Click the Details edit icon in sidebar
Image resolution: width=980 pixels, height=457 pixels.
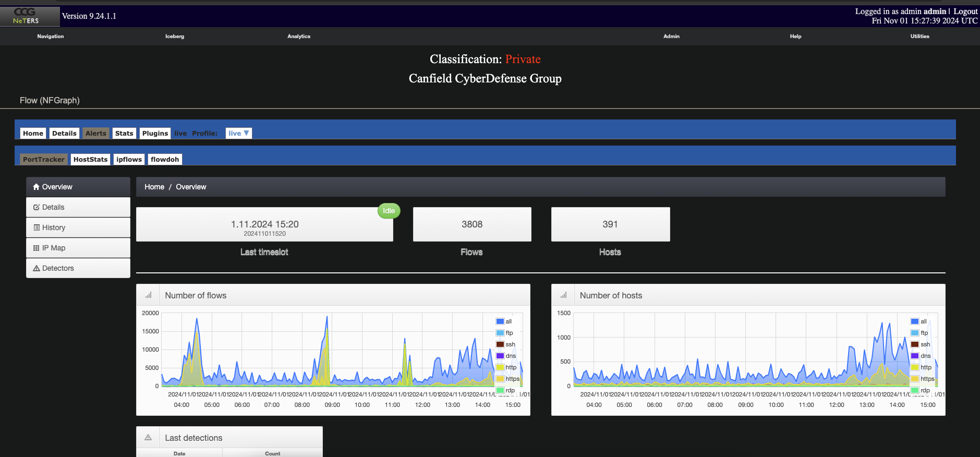[36, 207]
